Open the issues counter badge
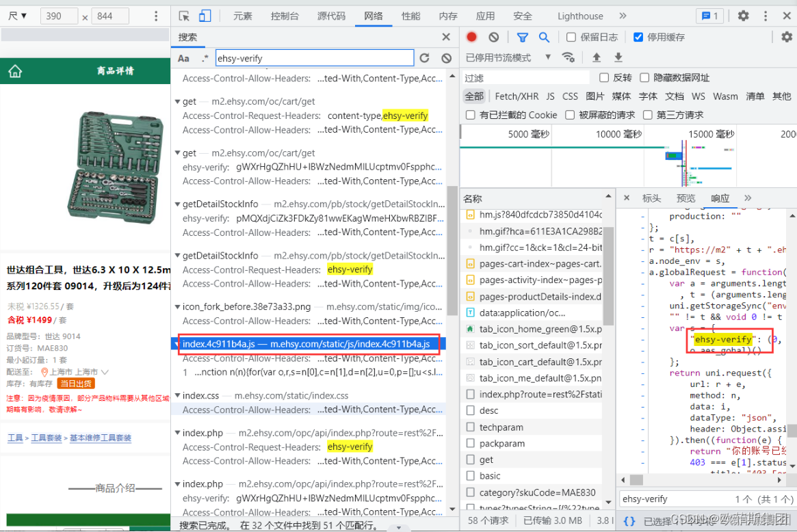This screenshot has height=532, width=797. pyautogui.click(x=709, y=16)
